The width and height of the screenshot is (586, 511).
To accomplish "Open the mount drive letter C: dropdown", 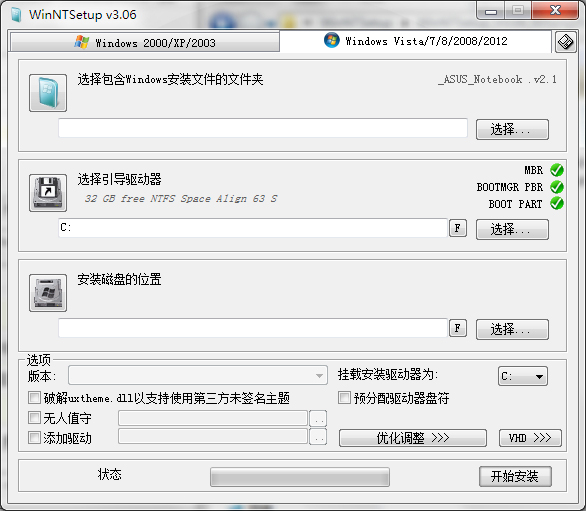I will click(523, 376).
